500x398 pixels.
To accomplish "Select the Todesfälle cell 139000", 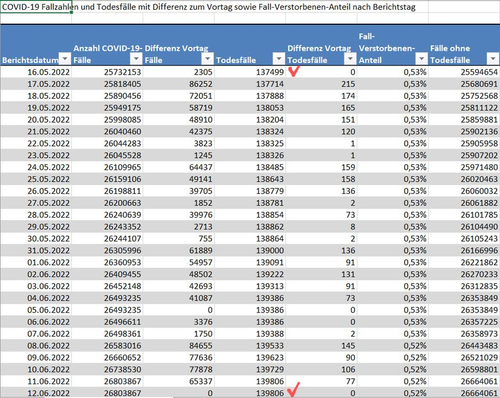I will click(x=250, y=250).
